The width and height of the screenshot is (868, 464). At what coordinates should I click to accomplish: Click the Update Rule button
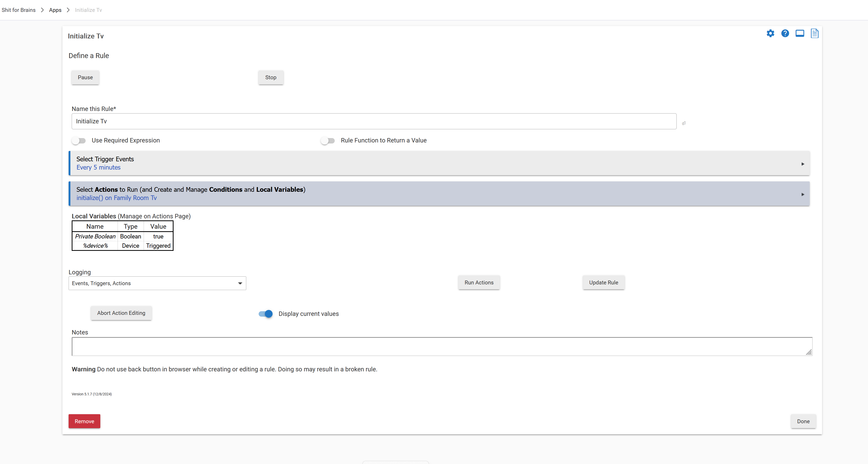[603, 283]
